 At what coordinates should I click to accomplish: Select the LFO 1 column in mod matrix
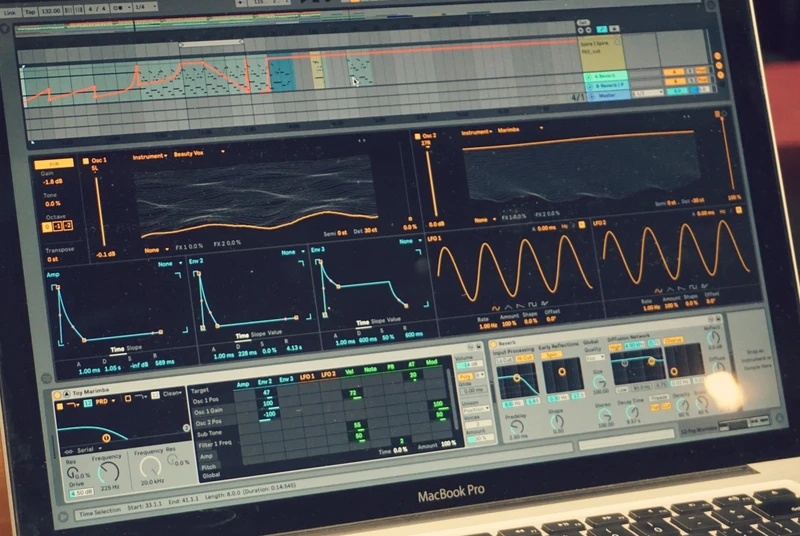(307, 377)
